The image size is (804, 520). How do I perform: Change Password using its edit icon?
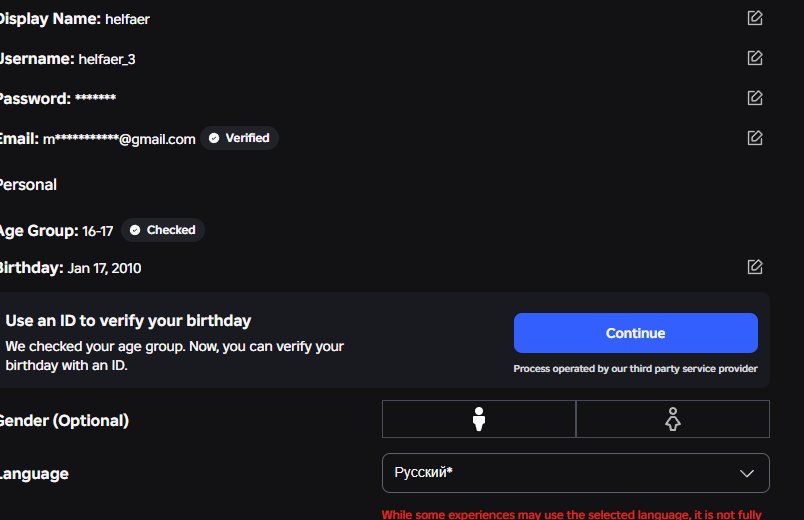pyautogui.click(x=755, y=97)
